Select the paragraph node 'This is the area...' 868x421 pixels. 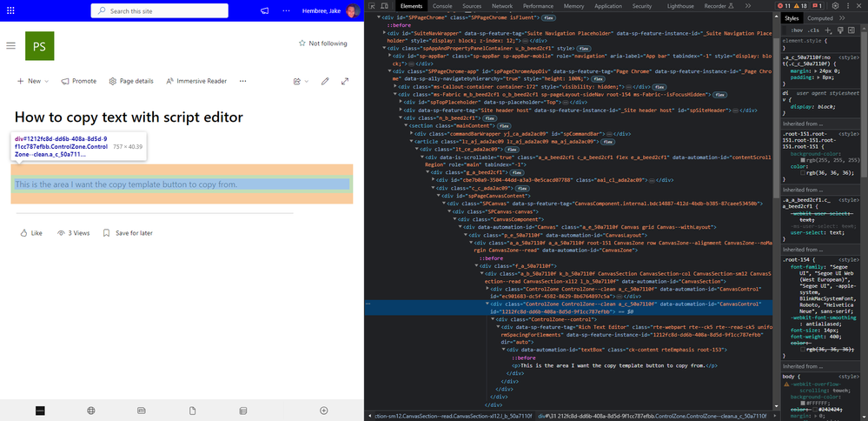pyautogui.click(x=615, y=365)
